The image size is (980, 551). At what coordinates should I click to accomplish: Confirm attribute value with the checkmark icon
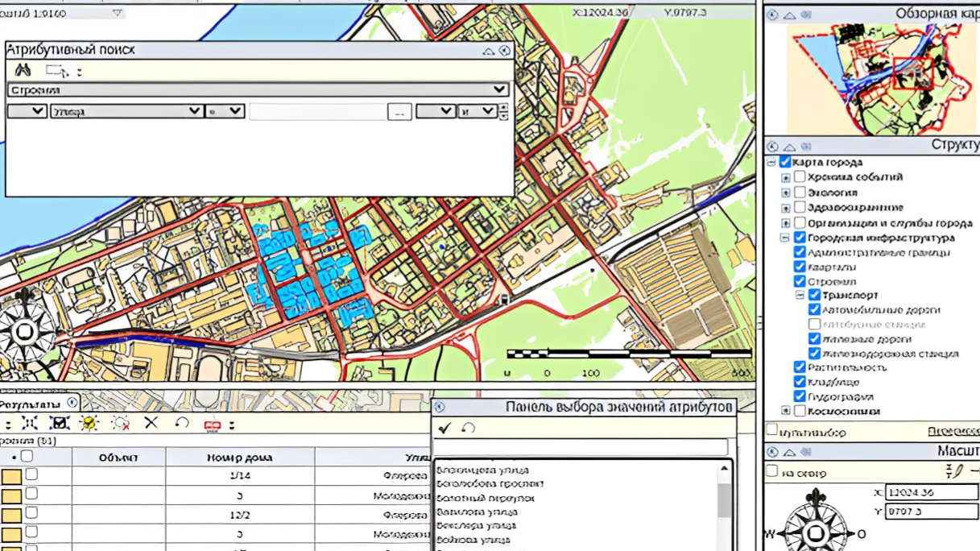coord(445,429)
